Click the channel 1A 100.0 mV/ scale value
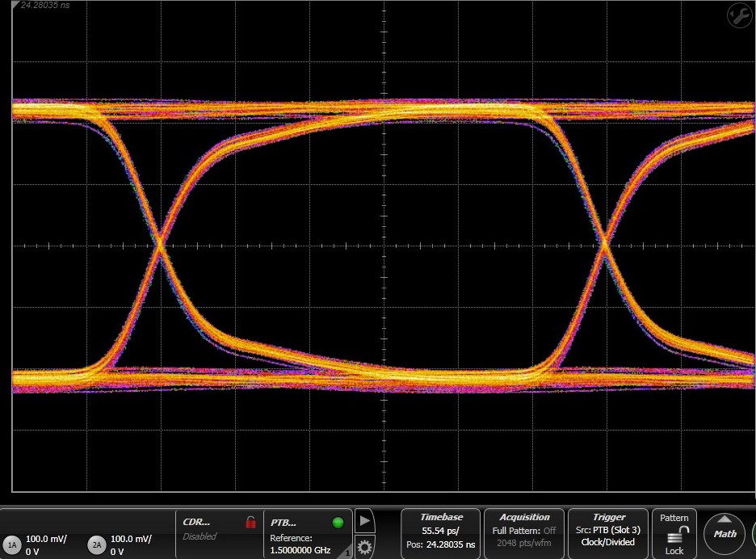The image size is (756, 559). (x=46, y=538)
